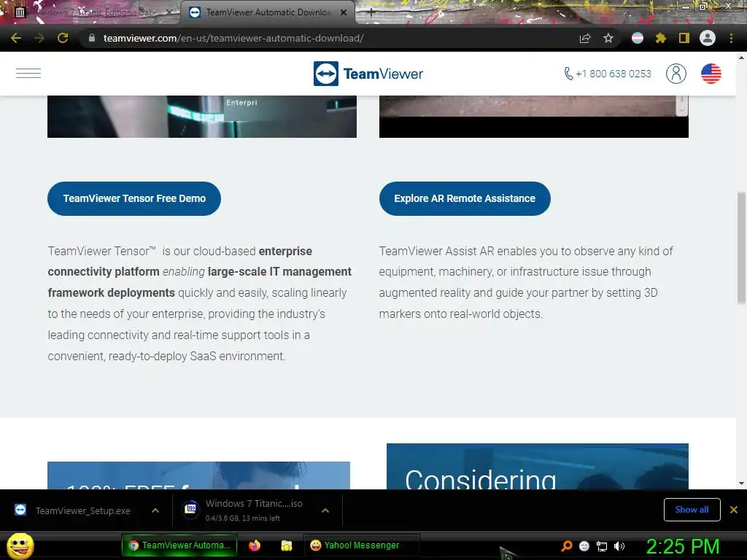Click the striped flag extension icon
The image size is (747, 560).
point(638,38)
